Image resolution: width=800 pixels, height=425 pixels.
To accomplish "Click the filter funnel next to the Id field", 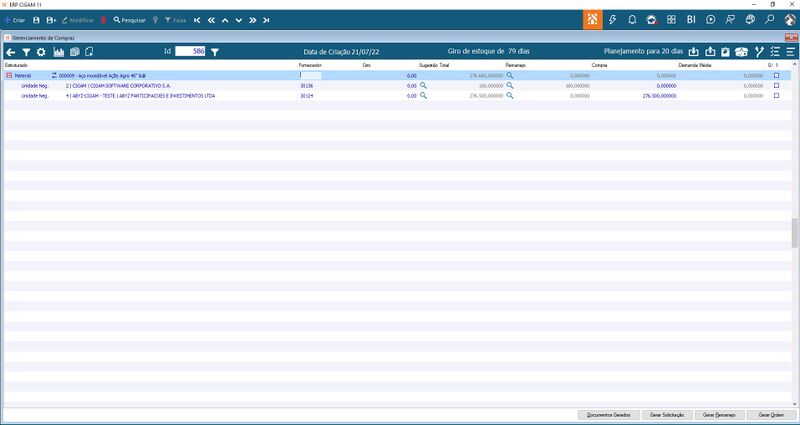I will click(x=215, y=52).
